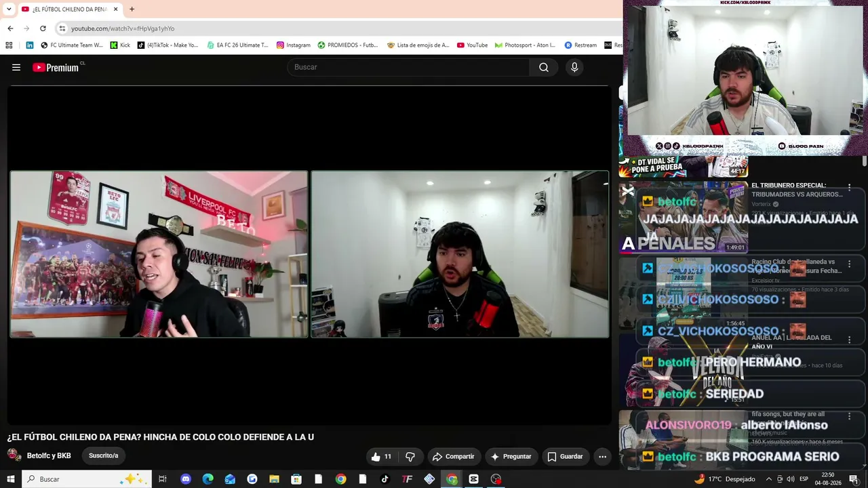Click the youtube.com address bar URL
868x488 pixels.
123,28
